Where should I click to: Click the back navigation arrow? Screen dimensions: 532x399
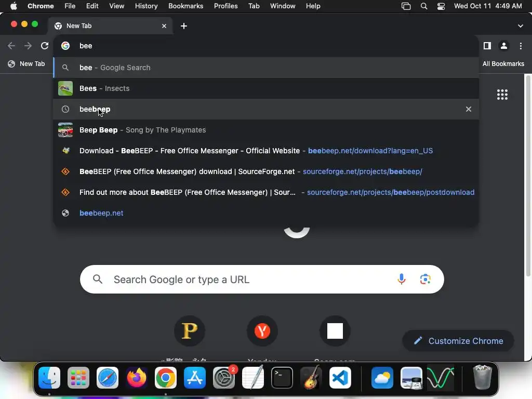tap(11, 46)
